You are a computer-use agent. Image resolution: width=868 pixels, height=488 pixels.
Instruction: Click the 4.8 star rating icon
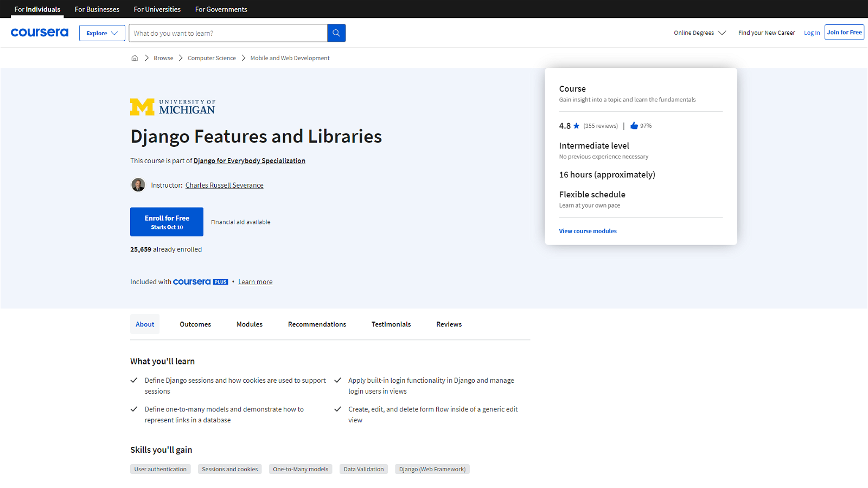(x=577, y=126)
